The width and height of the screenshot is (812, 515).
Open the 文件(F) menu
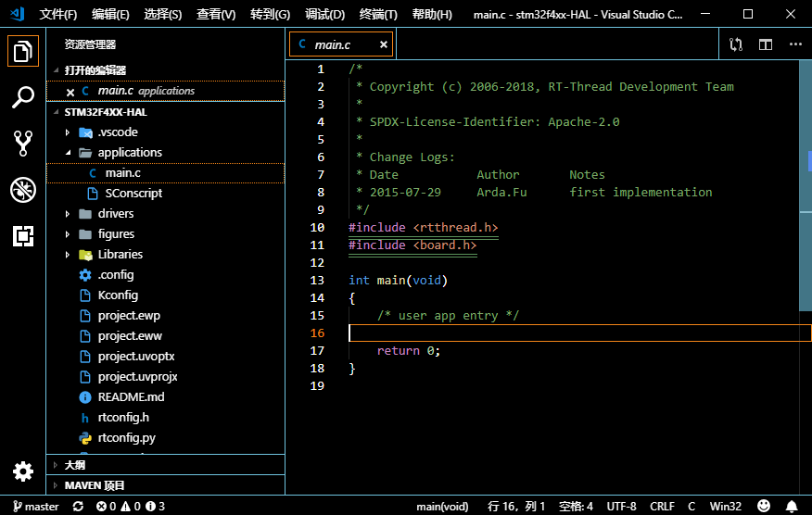click(58, 15)
